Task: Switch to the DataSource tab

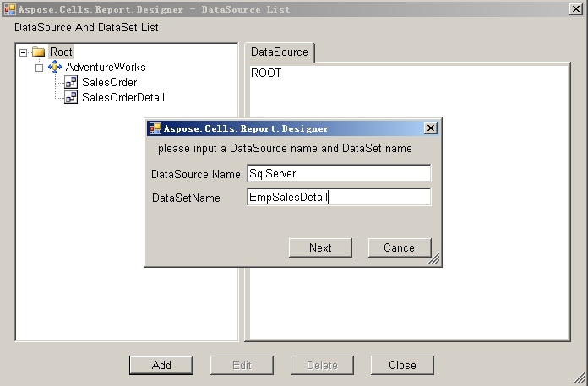Action: 280,52
